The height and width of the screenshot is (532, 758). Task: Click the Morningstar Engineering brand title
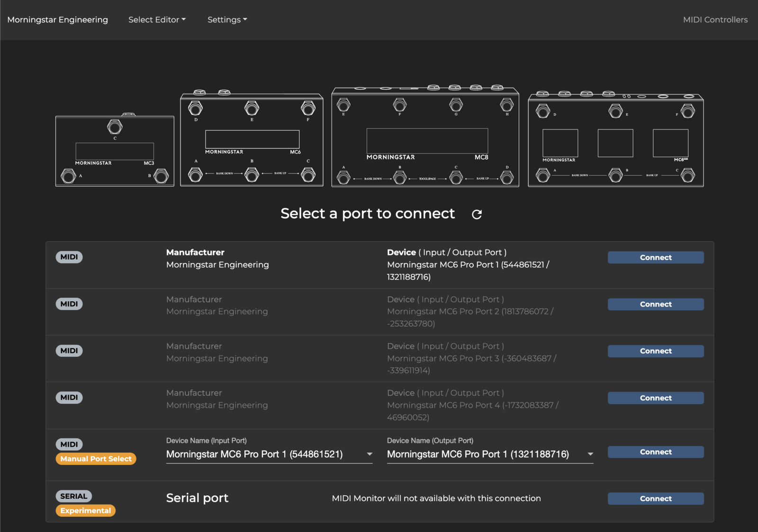point(58,19)
